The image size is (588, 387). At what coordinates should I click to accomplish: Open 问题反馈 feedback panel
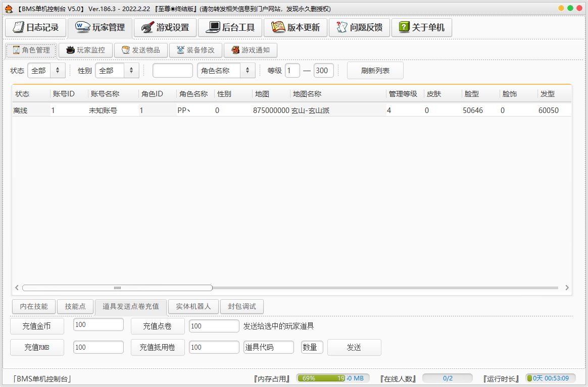point(359,27)
